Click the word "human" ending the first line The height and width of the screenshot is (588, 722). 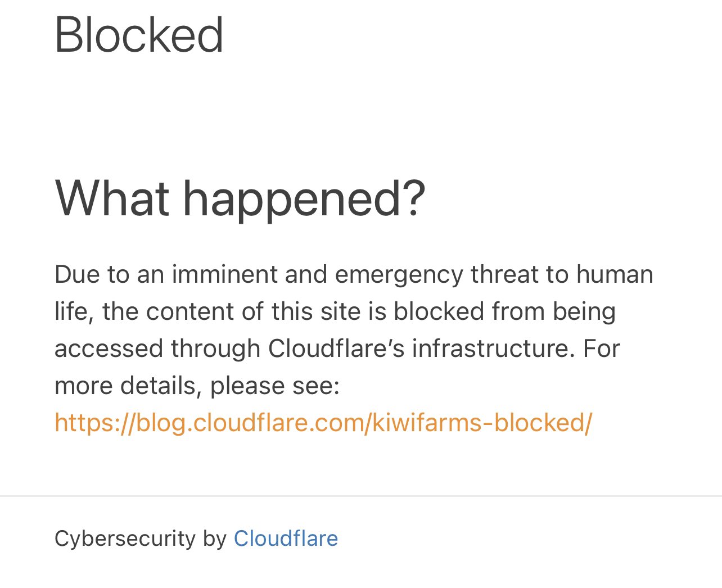[x=615, y=274]
